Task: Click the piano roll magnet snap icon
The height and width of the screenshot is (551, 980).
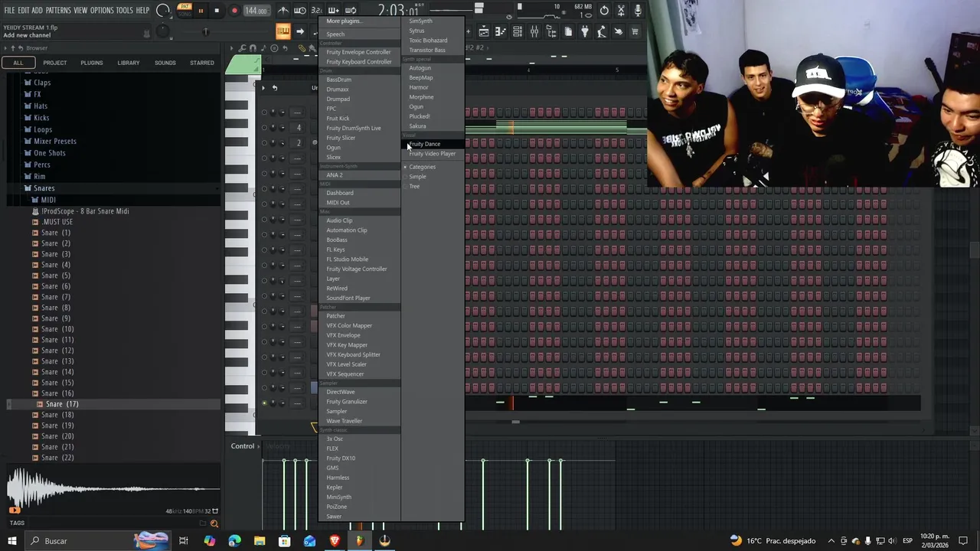Action: 253,48
